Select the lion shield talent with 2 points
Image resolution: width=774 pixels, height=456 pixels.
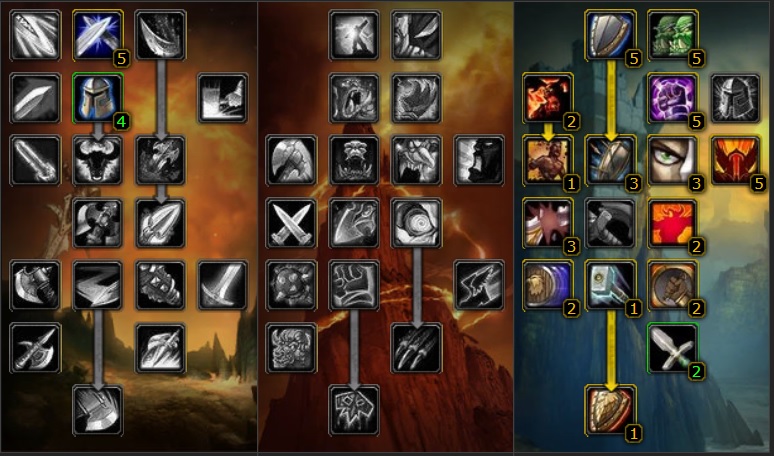pyautogui.click(x=547, y=285)
